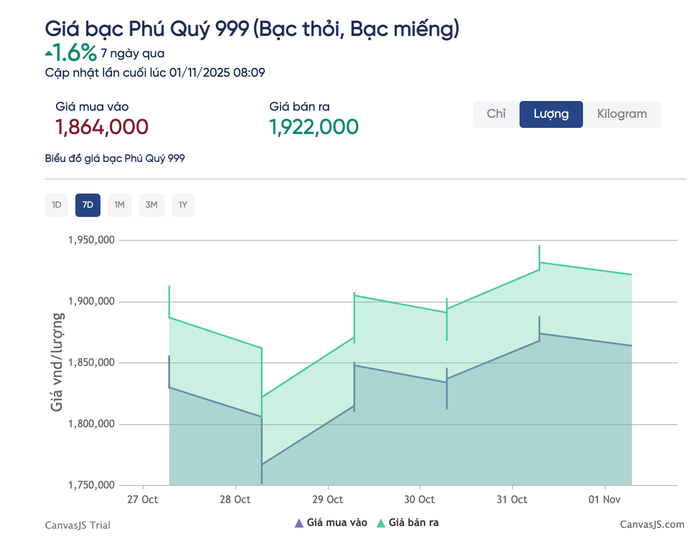Choose the 3M time range
Image resolution: width=698 pixels, height=545 pixels.
pyautogui.click(x=151, y=205)
